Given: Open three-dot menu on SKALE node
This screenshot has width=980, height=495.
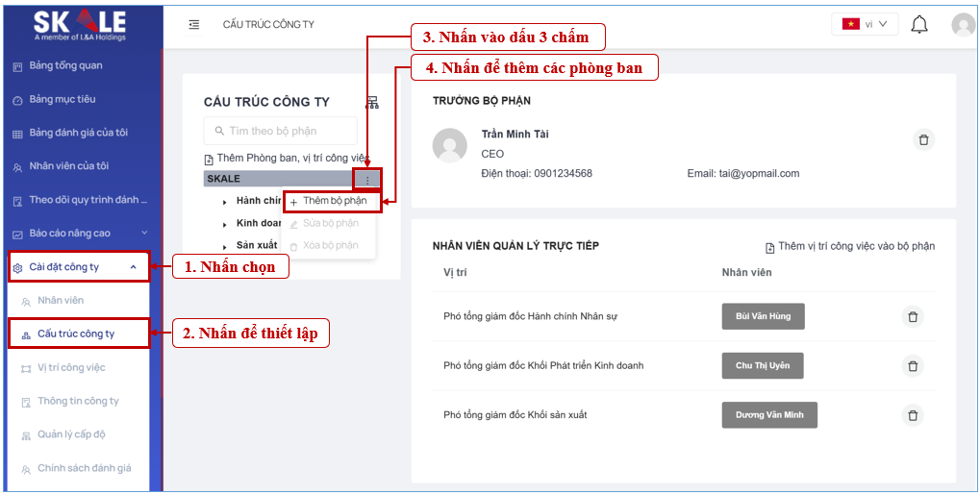Looking at the screenshot, I should click(x=366, y=180).
